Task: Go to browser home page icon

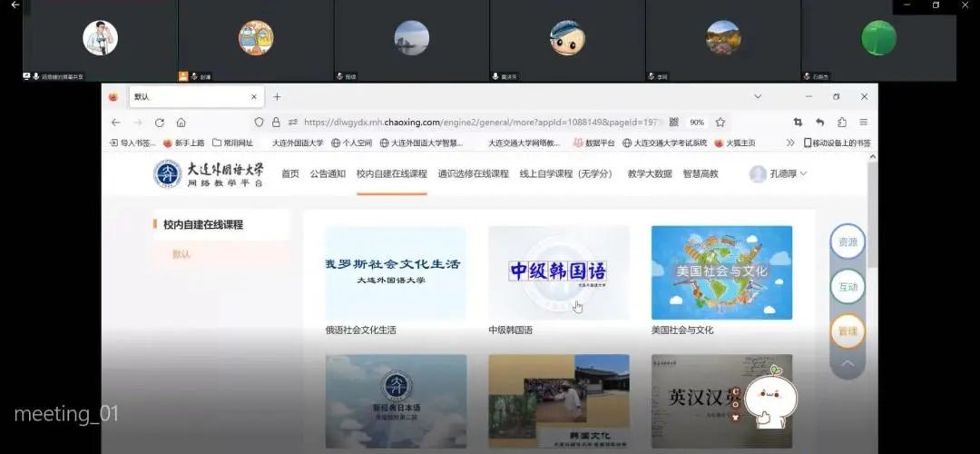Action: [181, 123]
